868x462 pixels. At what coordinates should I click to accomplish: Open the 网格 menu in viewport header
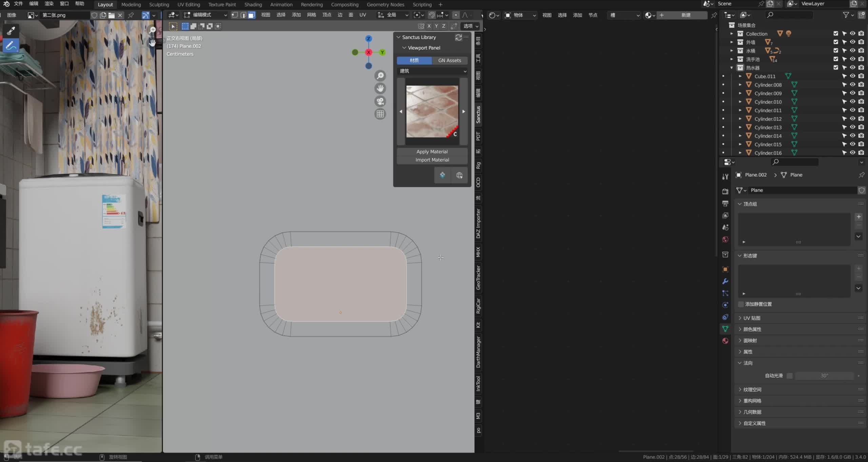[311, 15]
